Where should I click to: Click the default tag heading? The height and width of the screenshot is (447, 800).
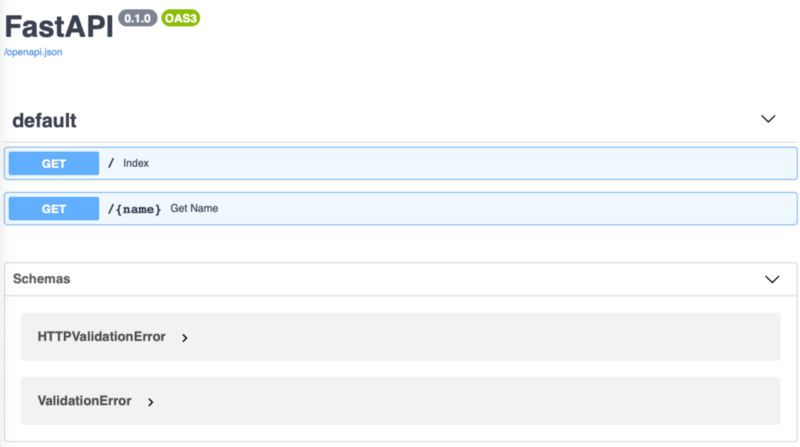[44, 120]
